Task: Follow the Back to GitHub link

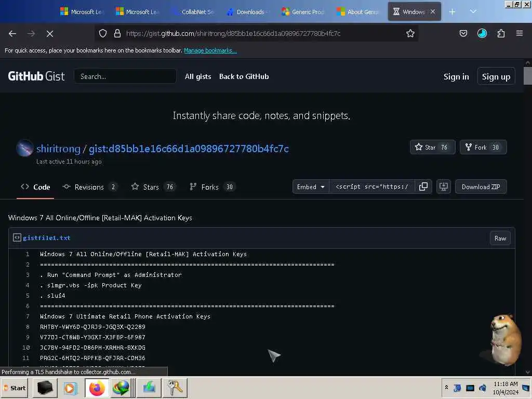Action: pyautogui.click(x=244, y=76)
